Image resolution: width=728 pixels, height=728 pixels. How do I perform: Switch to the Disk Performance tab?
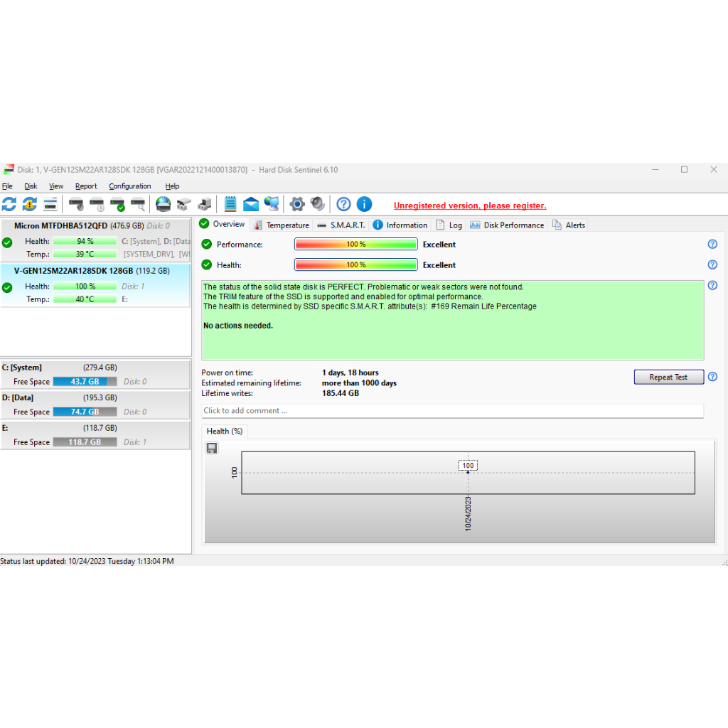point(507,225)
